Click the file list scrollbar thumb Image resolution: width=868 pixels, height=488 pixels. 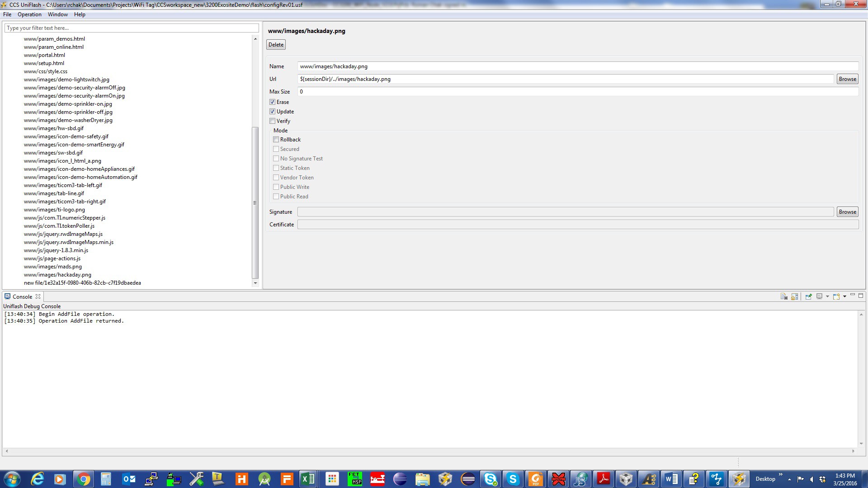255,203
